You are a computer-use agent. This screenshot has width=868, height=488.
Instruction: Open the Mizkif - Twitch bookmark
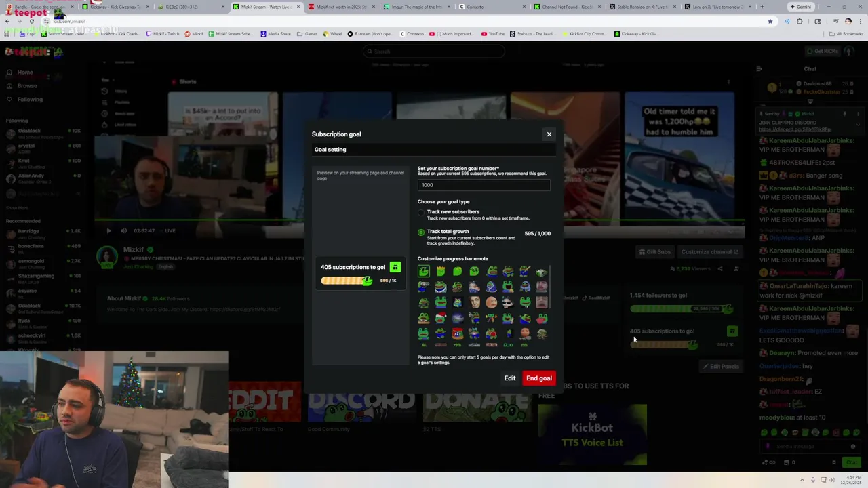[x=163, y=34]
